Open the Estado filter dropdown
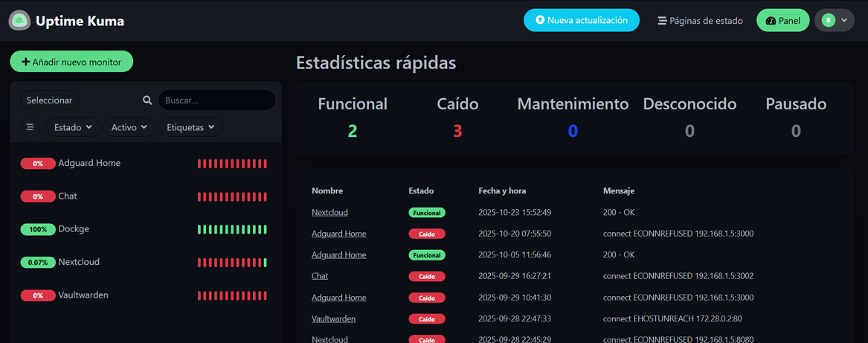Image resolution: width=868 pixels, height=343 pixels. click(73, 127)
